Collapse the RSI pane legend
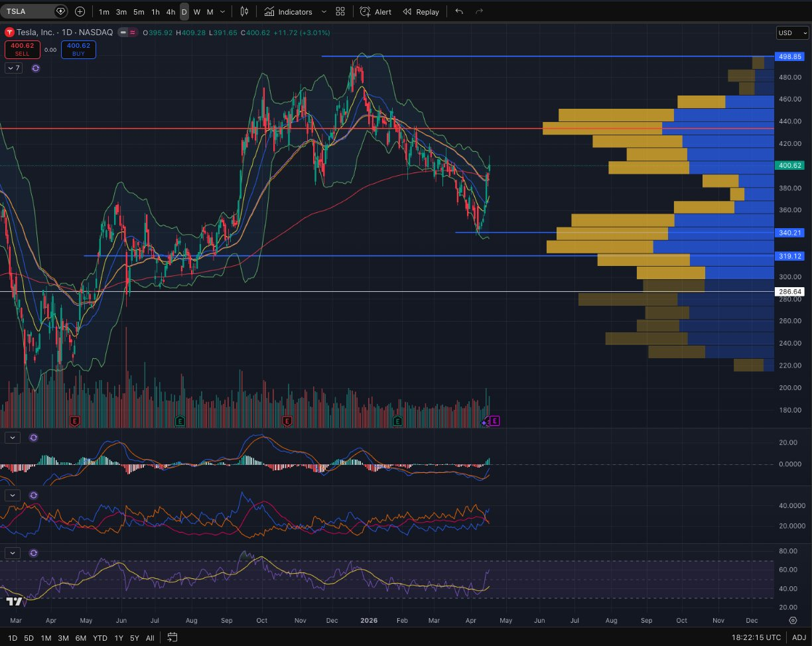This screenshot has height=646, width=812. tap(13, 552)
